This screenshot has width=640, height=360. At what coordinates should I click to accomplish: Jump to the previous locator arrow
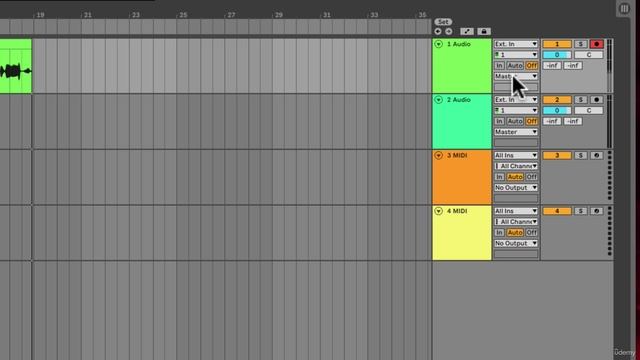pos(438,31)
